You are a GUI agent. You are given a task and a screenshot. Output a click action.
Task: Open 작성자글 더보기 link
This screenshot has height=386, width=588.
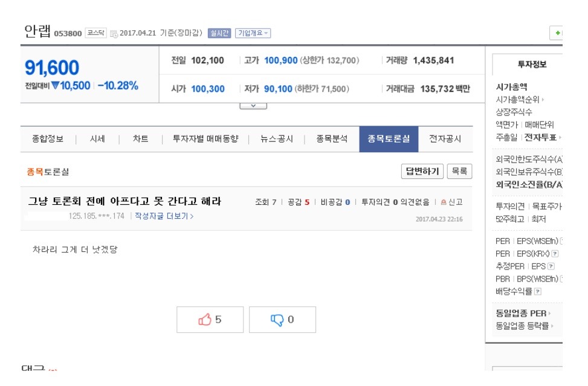click(164, 216)
